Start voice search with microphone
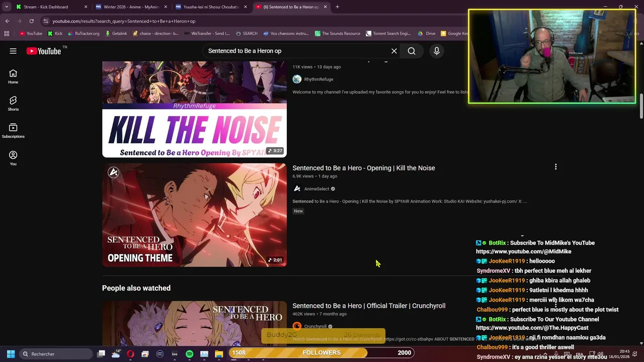 437,51
